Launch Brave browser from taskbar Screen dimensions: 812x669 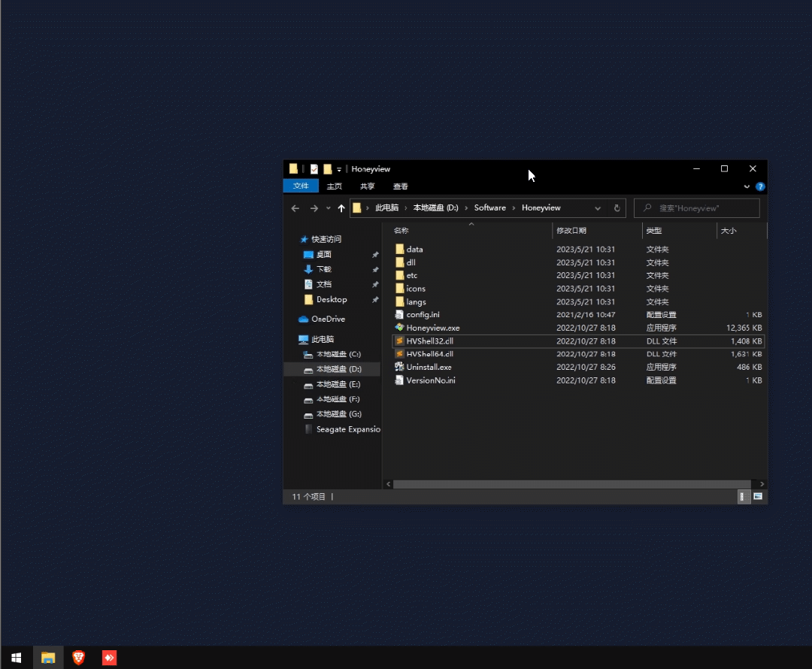(79, 658)
